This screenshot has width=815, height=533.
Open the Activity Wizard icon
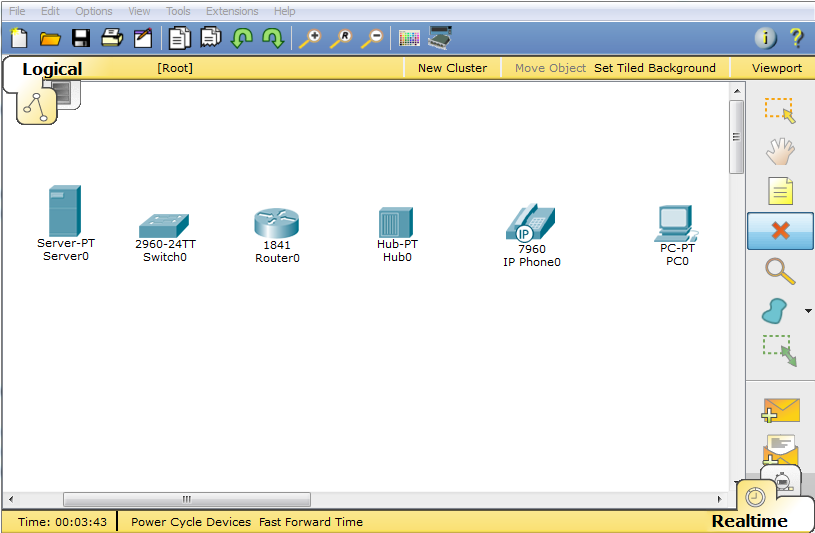point(143,38)
